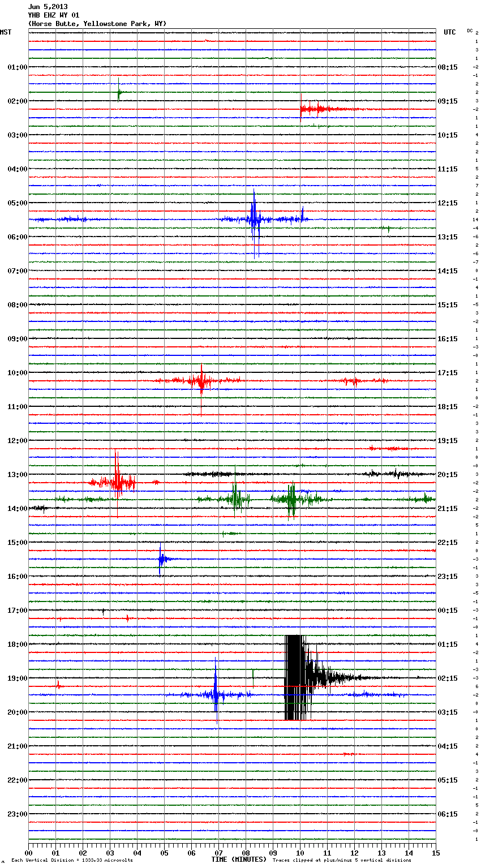The width and height of the screenshot is (481, 868).
Task: Click the 20:15 UTC time label
Action: coord(448,475)
